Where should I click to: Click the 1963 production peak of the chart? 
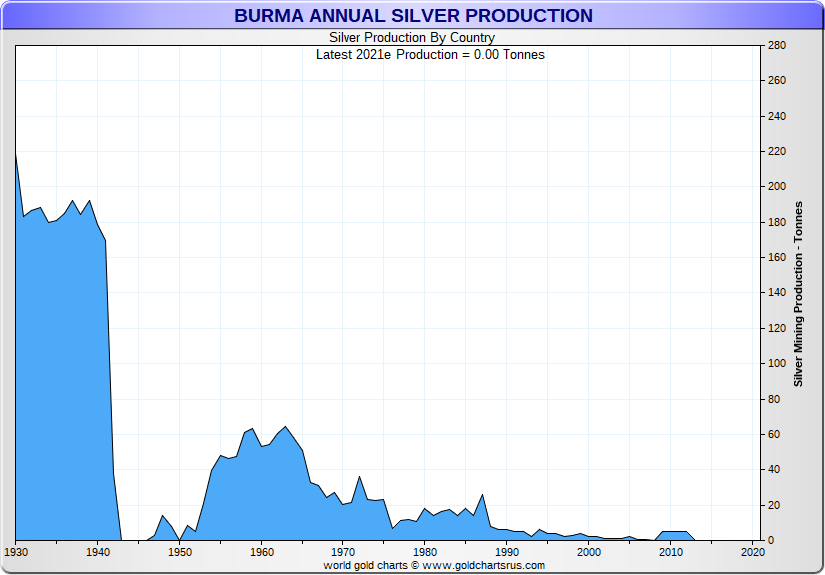(285, 427)
